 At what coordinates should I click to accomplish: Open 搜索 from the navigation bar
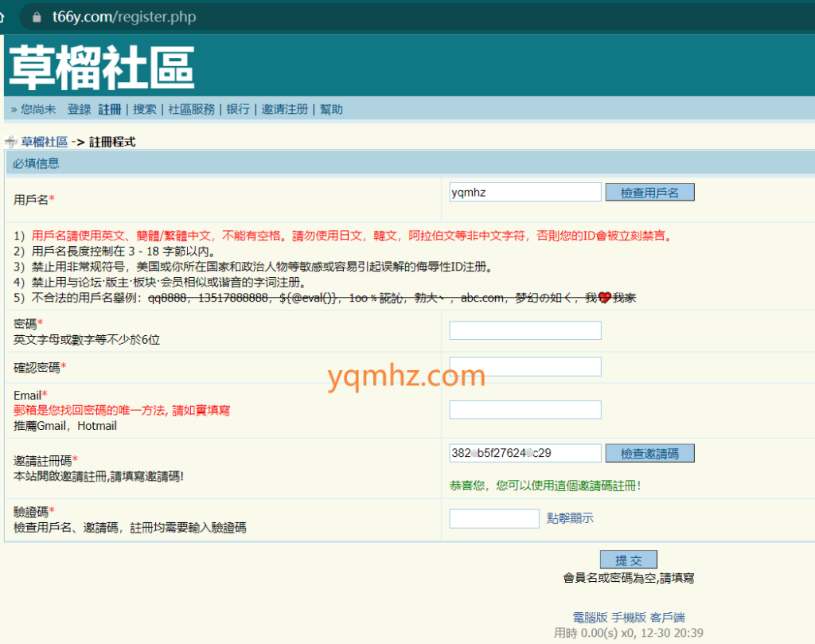coord(144,109)
